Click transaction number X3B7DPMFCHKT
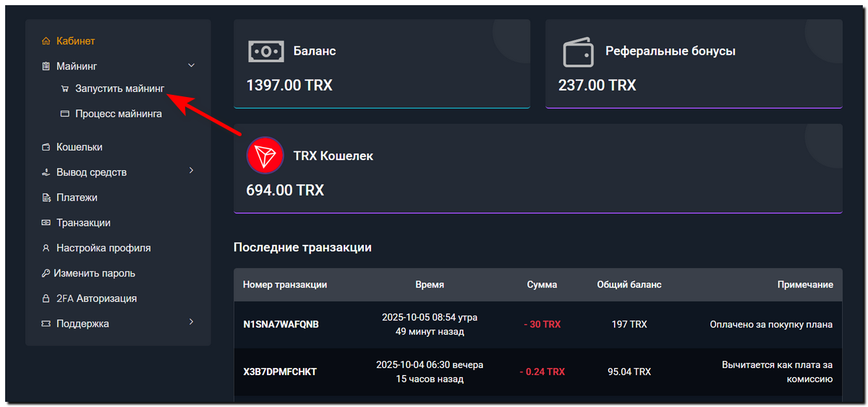 (280, 372)
